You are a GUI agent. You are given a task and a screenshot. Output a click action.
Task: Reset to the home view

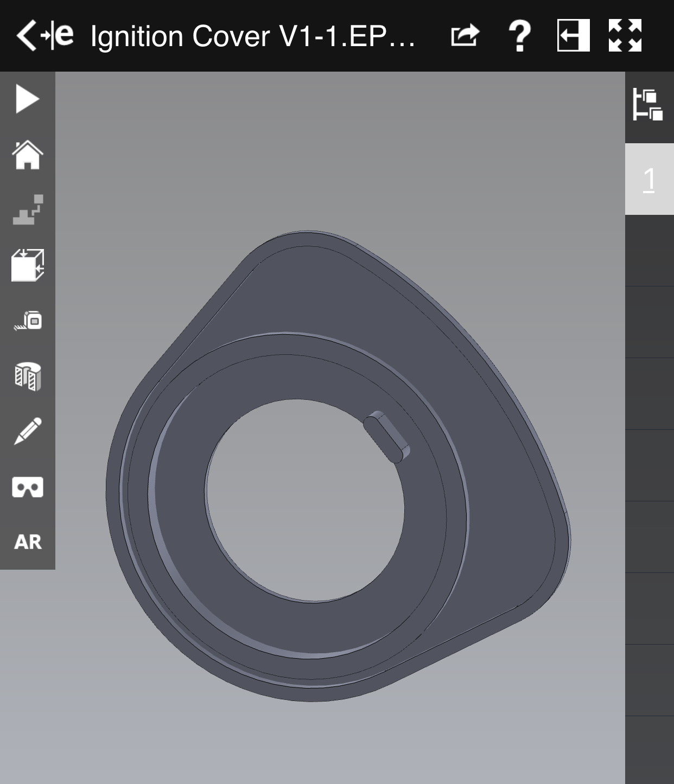[x=27, y=155]
